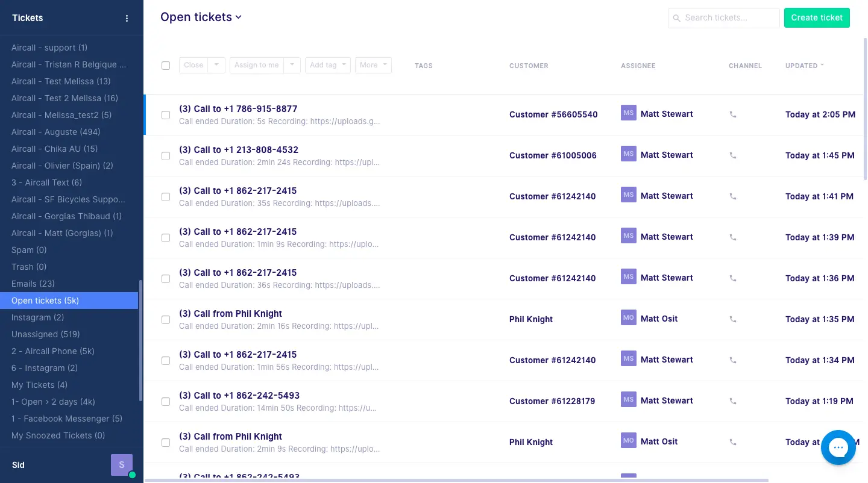
Task: Check the ticket updated at 1:41 PM
Action: pos(166,197)
